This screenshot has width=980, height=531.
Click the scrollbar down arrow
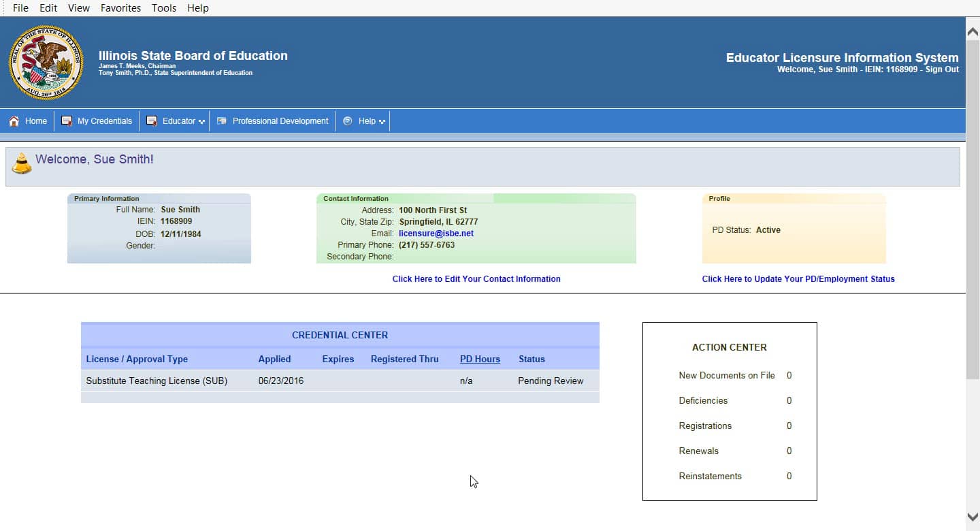tap(973, 517)
